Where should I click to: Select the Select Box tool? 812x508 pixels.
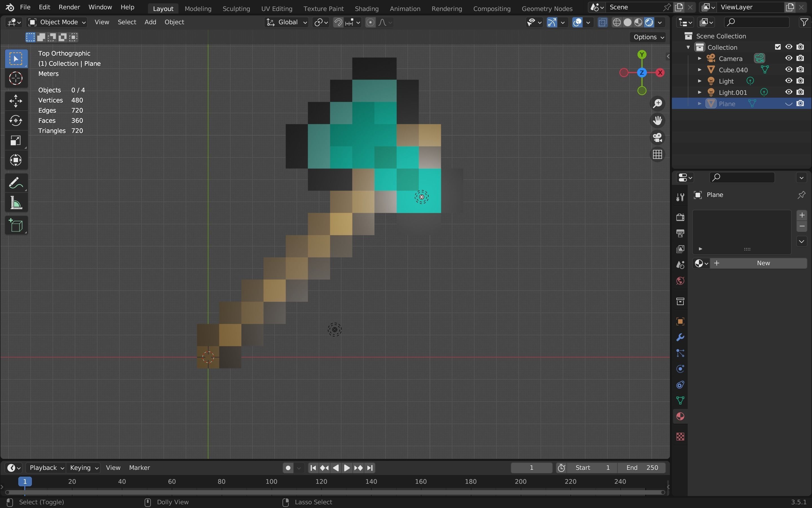[16, 59]
